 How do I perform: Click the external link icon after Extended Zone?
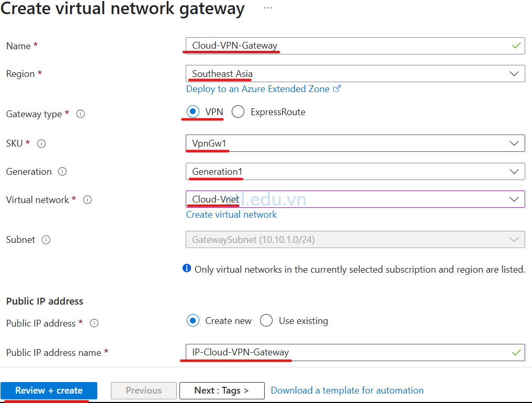click(336, 89)
